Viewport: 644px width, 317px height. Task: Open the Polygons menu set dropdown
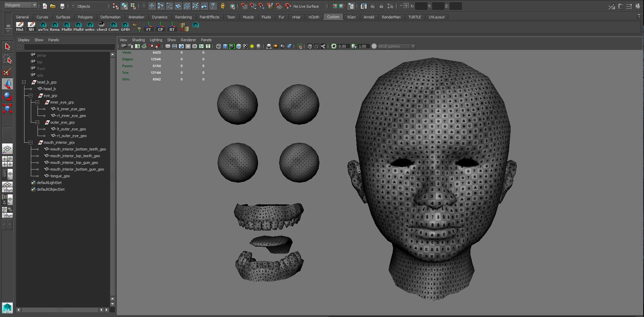point(20,5)
